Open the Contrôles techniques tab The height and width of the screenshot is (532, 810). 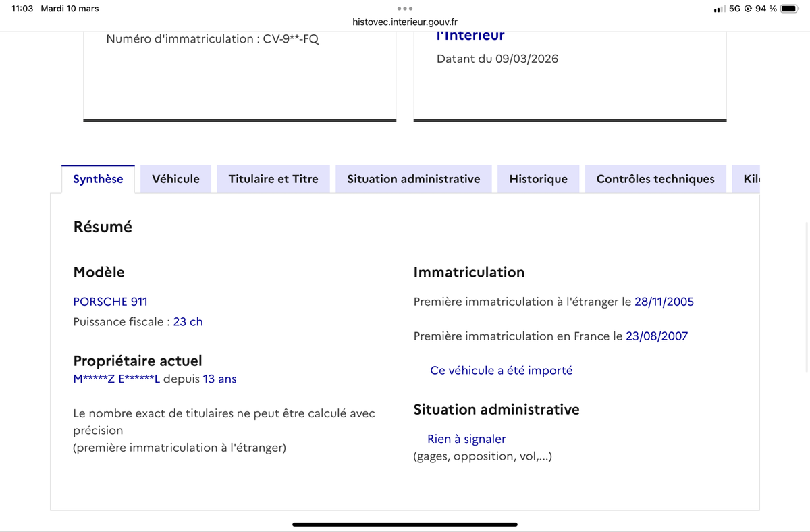pyautogui.click(x=655, y=179)
